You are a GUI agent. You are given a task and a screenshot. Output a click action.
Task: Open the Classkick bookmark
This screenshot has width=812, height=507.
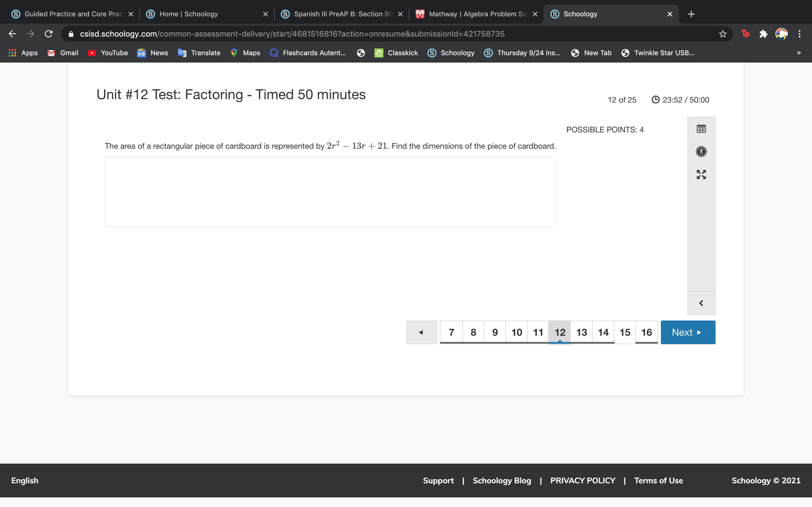tap(396, 53)
